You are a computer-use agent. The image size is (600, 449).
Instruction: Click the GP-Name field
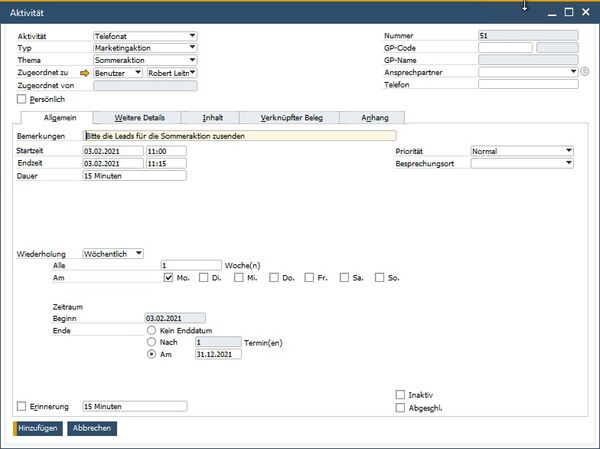528,60
